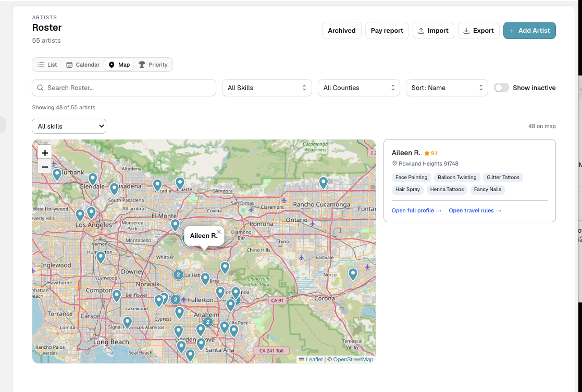Open the Archived artists list
582x392 pixels.
(x=341, y=30)
